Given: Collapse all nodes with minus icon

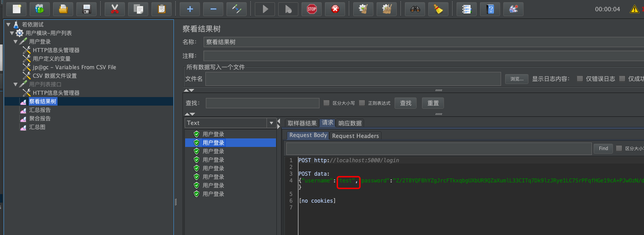Looking at the screenshot, I should pos(213,9).
